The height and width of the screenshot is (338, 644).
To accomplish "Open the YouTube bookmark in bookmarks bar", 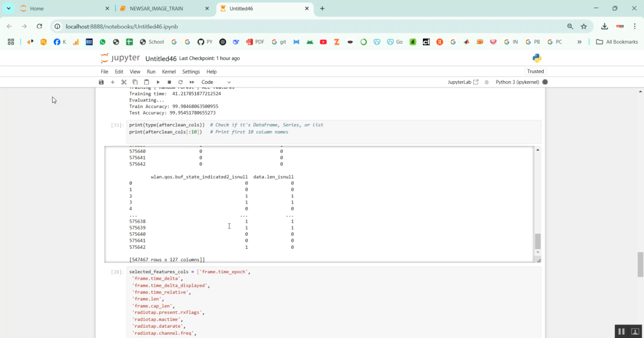I will point(323,42).
